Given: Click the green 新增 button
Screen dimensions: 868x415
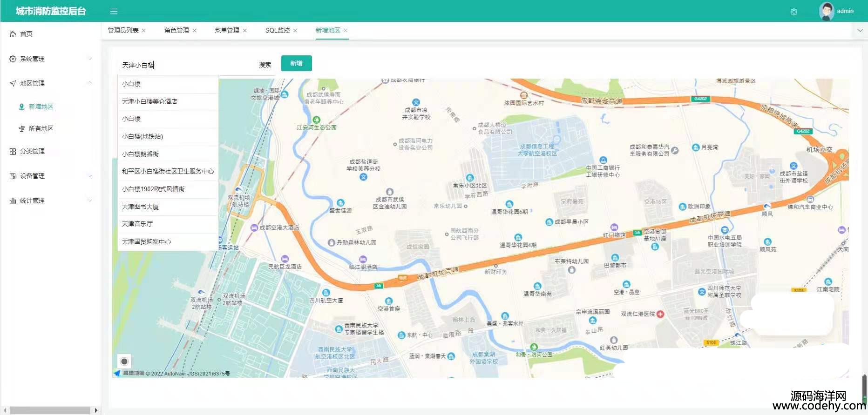Looking at the screenshot, I should tap(297, 63).
